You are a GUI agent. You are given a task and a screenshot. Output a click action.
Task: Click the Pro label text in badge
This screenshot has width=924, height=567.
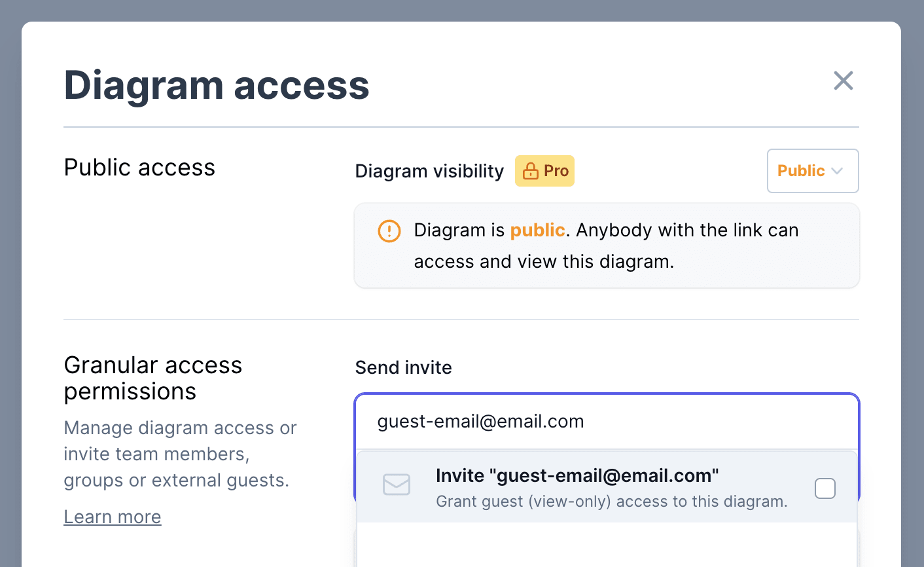(556, 171)
